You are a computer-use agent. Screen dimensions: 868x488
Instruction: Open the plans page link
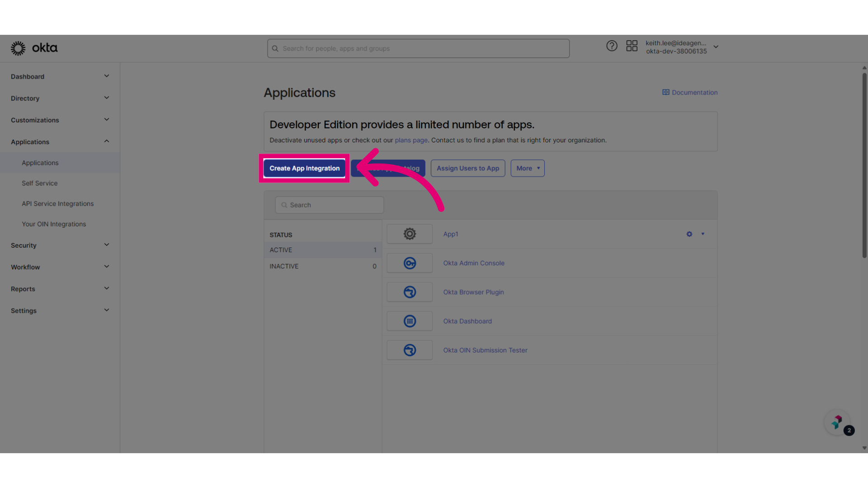[411, 140]
